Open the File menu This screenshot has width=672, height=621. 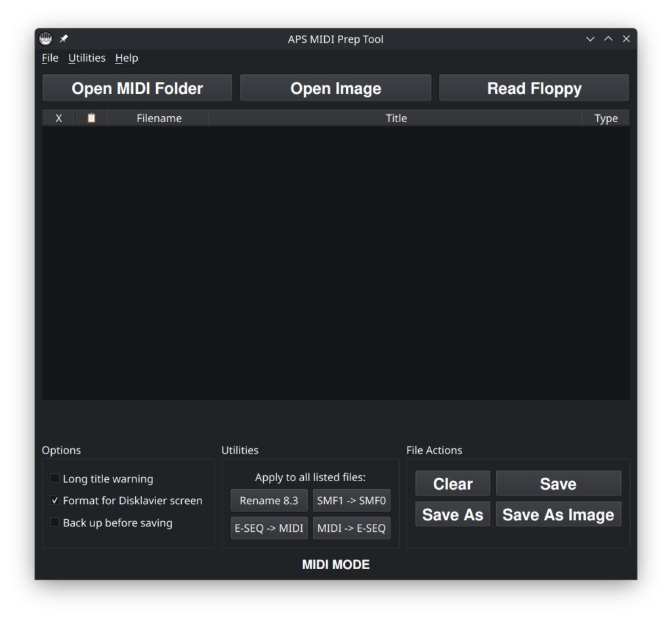(49, 58)
